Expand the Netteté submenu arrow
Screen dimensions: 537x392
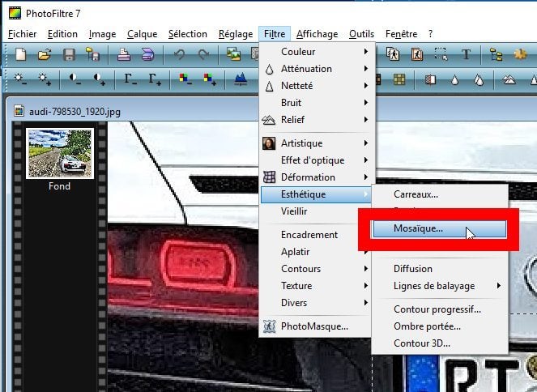[x=366, y=86]
